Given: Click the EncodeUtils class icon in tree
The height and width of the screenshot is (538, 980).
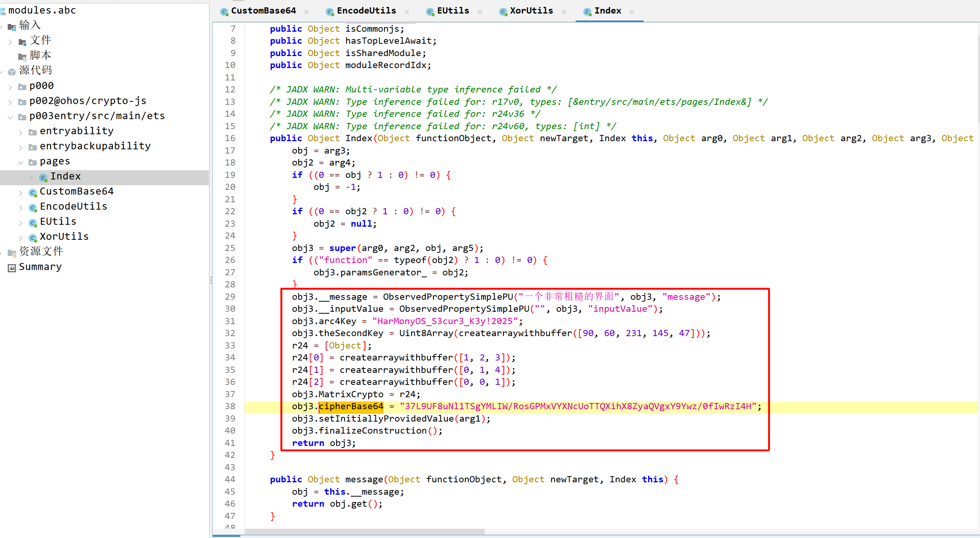Looking at the screenshot, I should pyautogui.click(x=33, y=207).
